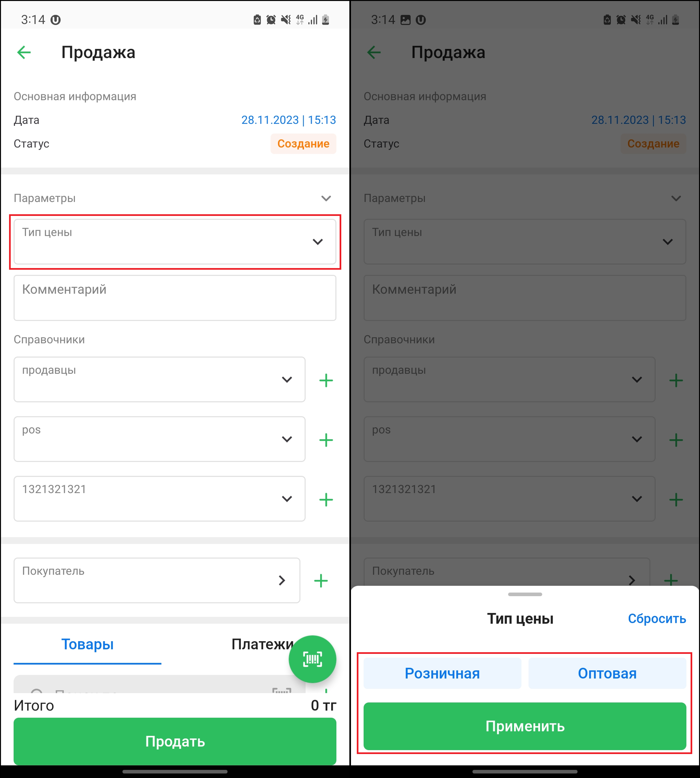Tap the green back arrow on the left sale screen
The image size is (700, 778).
tap(24, 52)
